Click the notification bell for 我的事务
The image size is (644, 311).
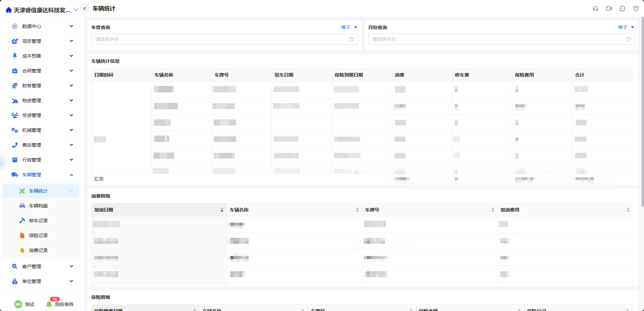[x=49, y=304]
